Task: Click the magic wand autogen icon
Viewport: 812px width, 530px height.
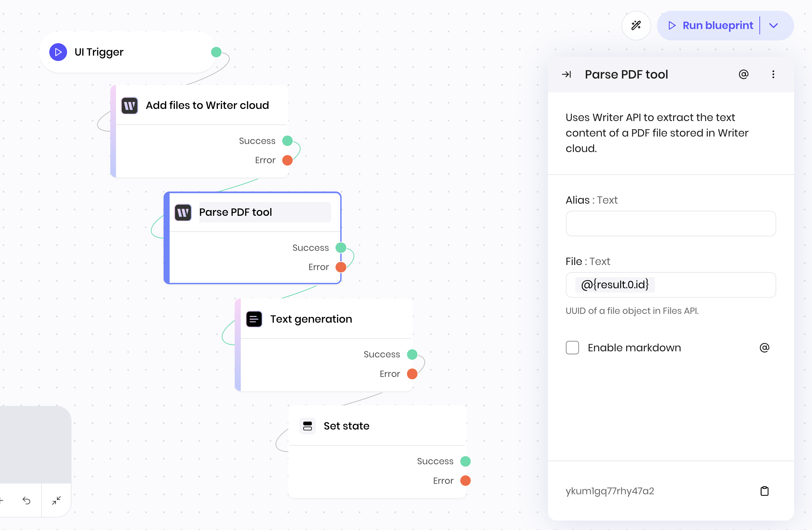Action: pos(636,26)
